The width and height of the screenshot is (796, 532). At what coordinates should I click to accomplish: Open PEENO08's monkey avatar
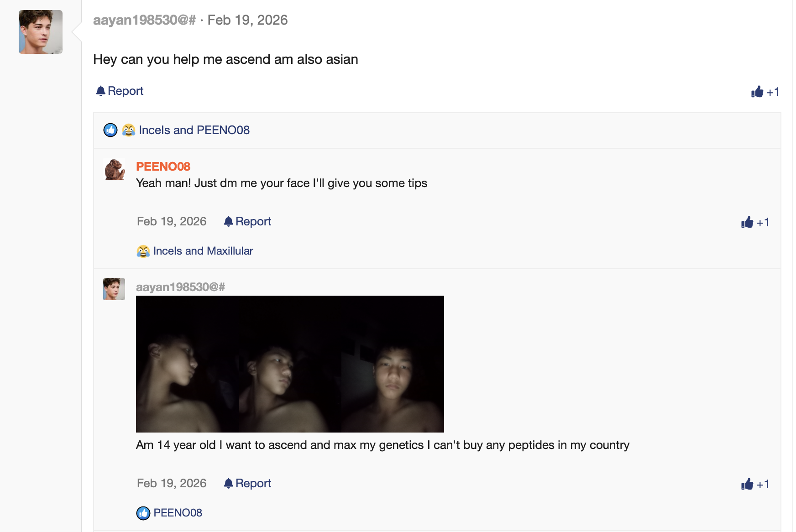click(x=114, y=169)
